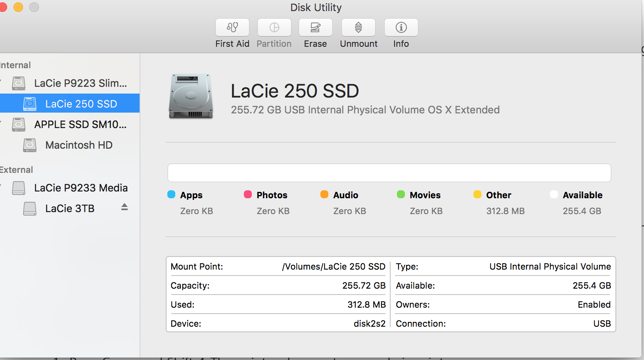This screenshot has width=644, height=360.
Task: Click the white Available color dot
Action: (554, 194)
